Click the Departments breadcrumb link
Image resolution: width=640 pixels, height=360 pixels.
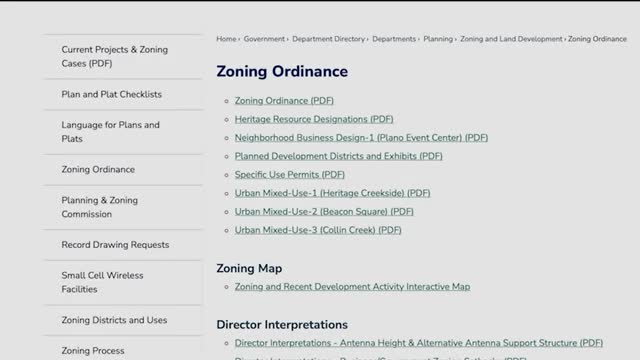coord(394,39)
